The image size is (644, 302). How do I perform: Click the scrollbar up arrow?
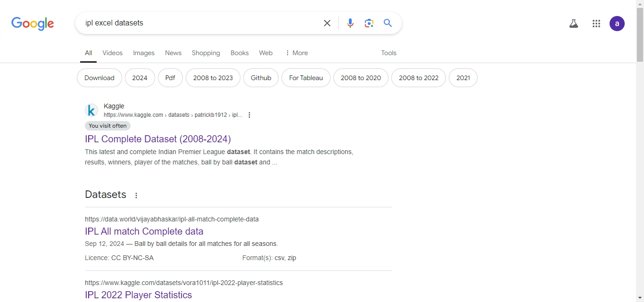coord(640,4)
